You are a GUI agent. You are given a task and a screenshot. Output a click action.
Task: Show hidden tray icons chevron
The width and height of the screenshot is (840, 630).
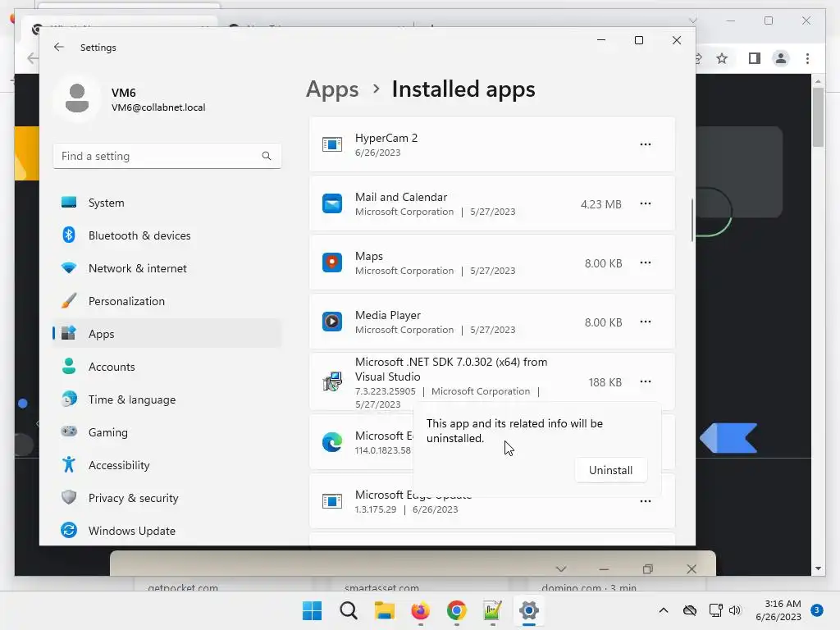pyautogui.click(x=663, y=610)
